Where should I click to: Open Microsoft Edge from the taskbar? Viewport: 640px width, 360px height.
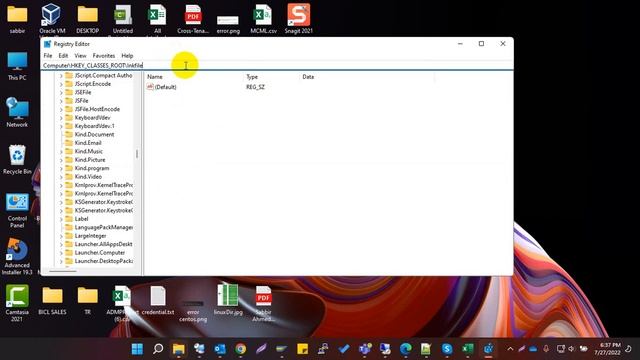[405, 349]
